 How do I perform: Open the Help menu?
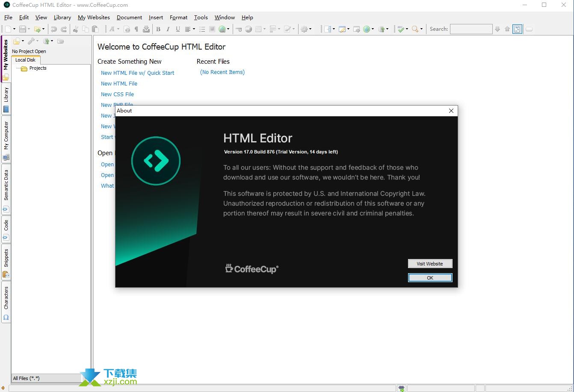pyautogui.click(x=247, y=18)
